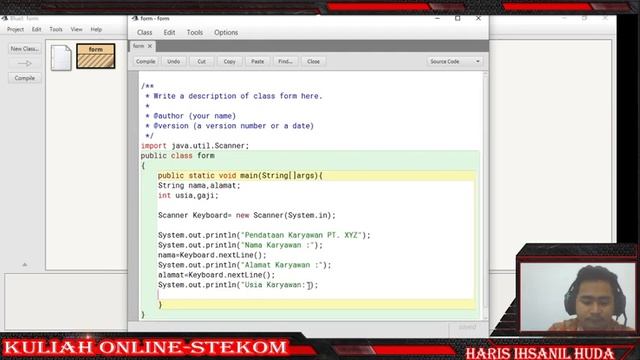Click the Close toolbar button

(313, 61)
